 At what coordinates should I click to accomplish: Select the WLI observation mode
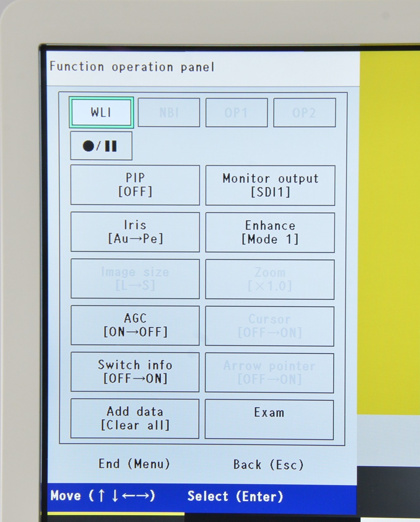click(101, 113)
